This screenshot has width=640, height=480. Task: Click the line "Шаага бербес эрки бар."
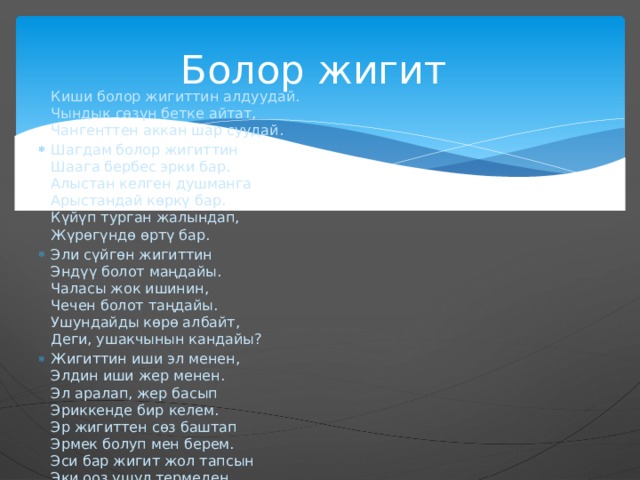click(x=140, y=167)
